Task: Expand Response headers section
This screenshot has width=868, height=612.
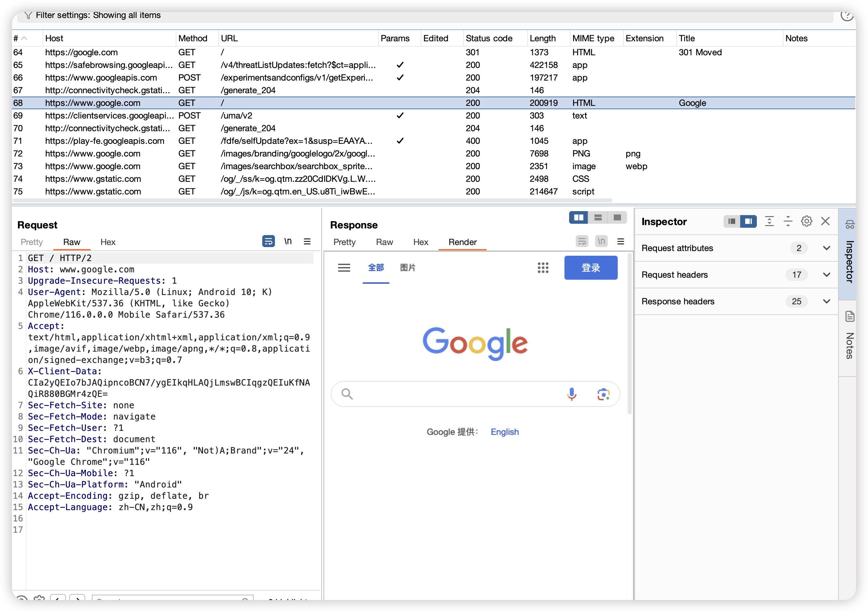Action: coord(826,301)
